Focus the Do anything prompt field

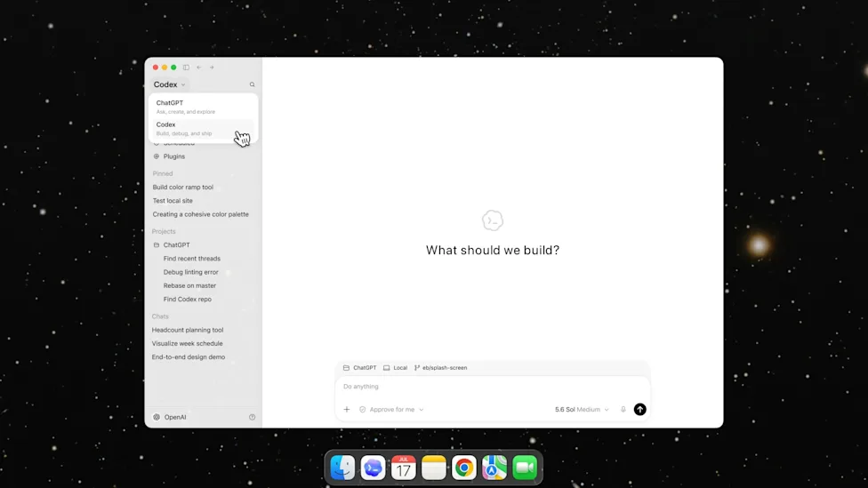(492, 387)
